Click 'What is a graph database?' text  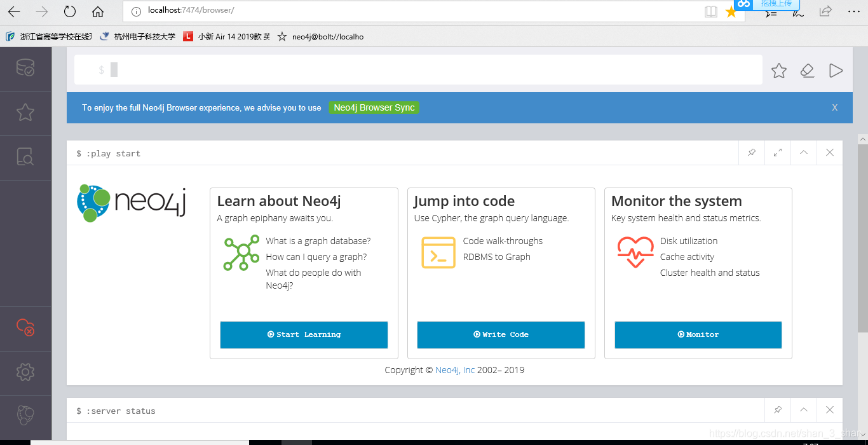pyautogui.click(x=318, y=241)
